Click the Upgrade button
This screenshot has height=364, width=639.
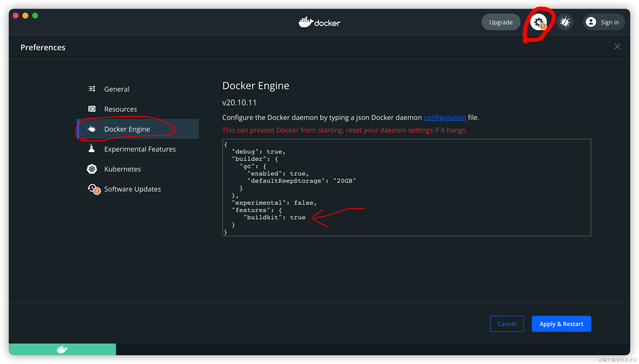(x=501, y=22)
